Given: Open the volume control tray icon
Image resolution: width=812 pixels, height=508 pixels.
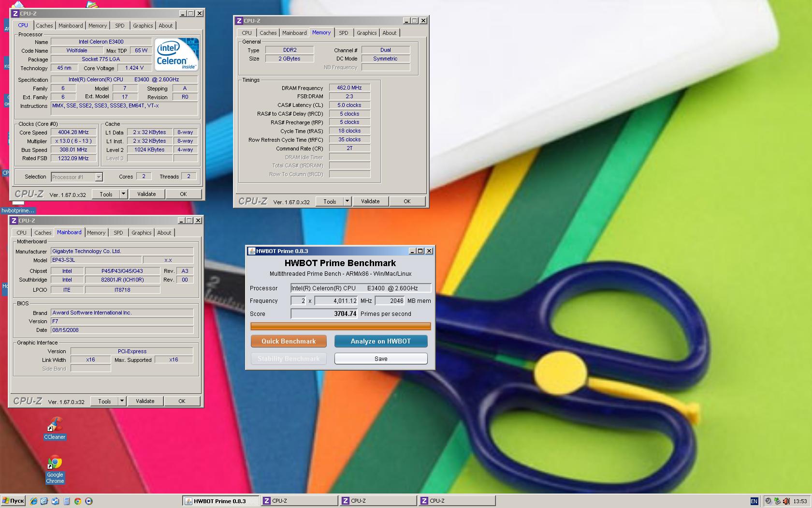Looking at the screenshot, I should [x=786, y=501].
